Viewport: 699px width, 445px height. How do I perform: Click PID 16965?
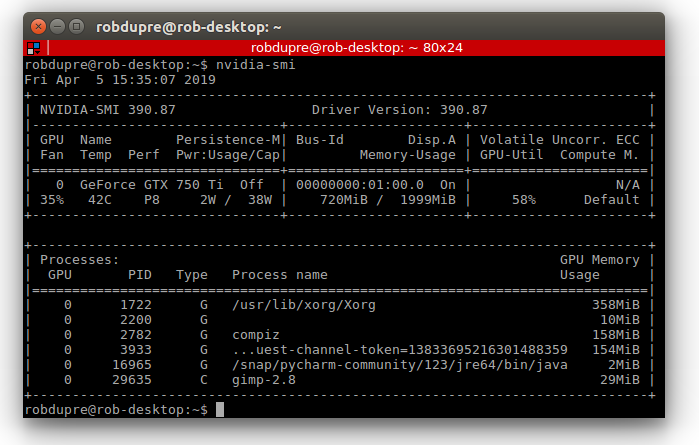coord(132,365)
